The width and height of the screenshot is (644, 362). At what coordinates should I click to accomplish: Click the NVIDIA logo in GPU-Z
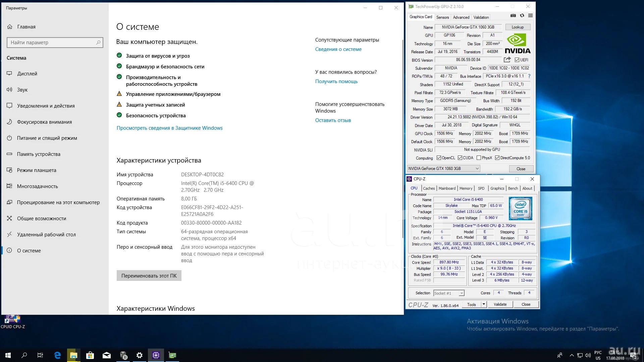[x=517, y=44]
